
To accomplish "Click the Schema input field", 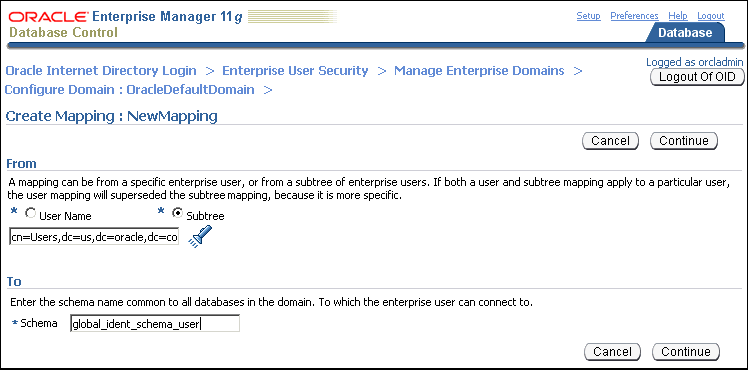I will click(155, 324).
